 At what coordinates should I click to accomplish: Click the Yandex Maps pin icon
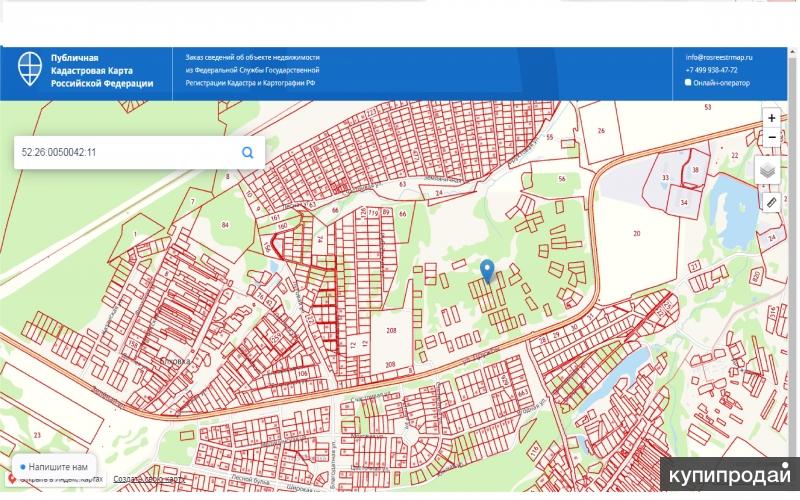11,480
